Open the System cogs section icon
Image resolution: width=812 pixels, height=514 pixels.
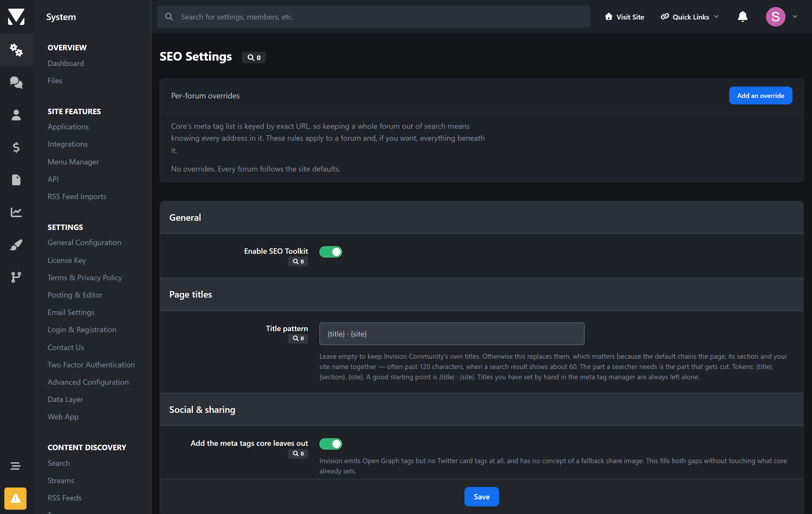(x=16, y=50)
